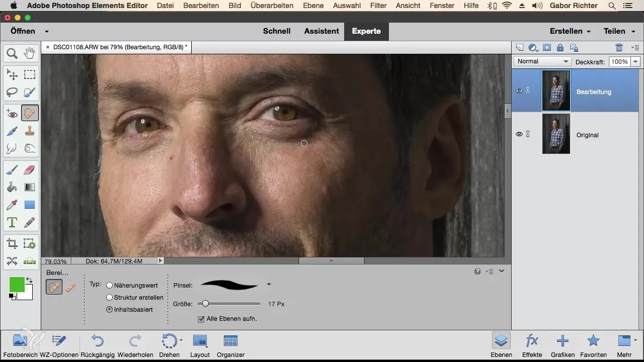
Task: Select the Move tool
Action: pyautogui.click(x=12, y=75)
